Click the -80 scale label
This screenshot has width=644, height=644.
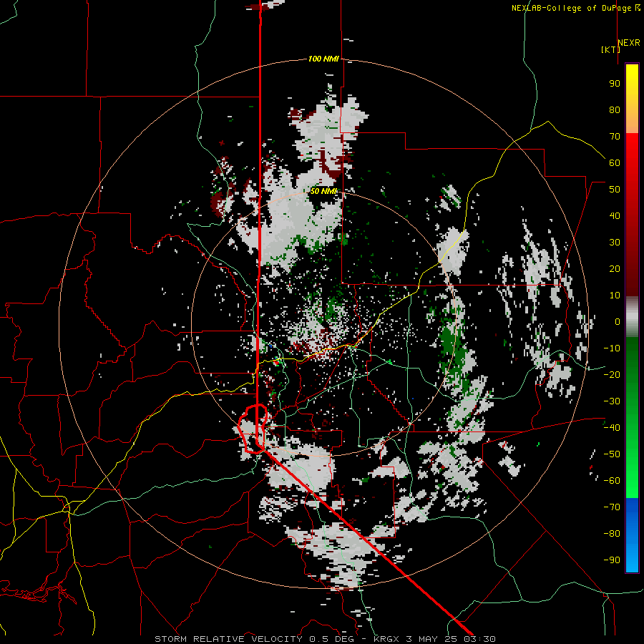(612, 534)
